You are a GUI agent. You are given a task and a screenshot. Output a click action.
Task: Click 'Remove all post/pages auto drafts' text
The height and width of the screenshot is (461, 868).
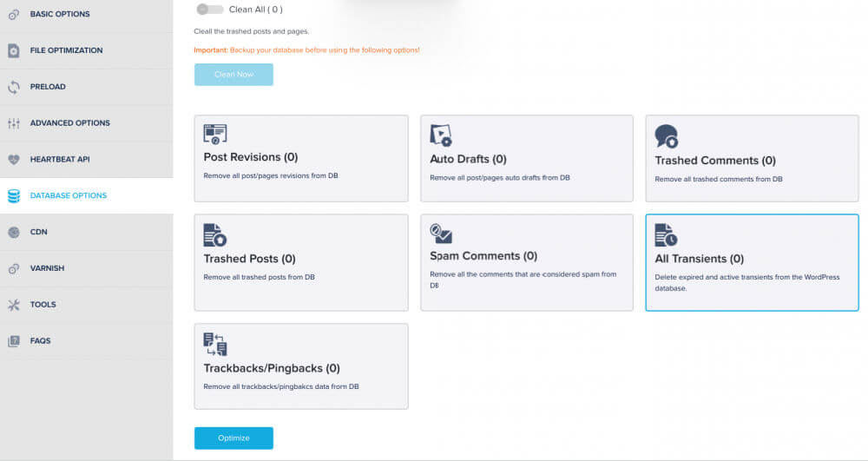pyautogui.click(x=500, y=178)
